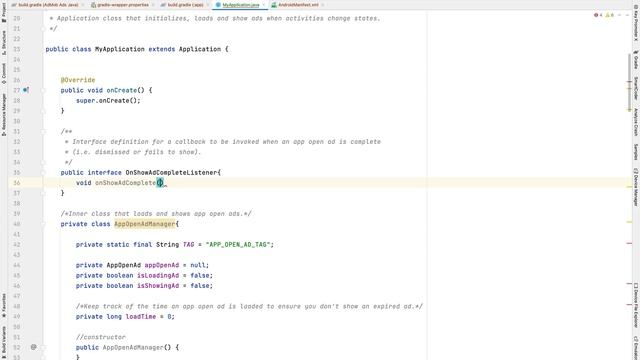Close the gradle-wrapper.properties tab
The height and width of the screenshot is (360, 640).
click(153, 5)
